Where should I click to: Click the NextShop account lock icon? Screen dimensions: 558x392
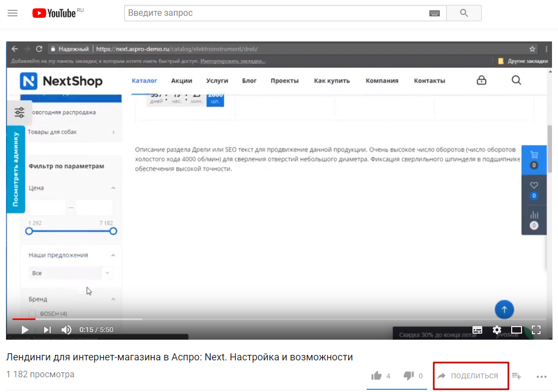pos(482,80)
